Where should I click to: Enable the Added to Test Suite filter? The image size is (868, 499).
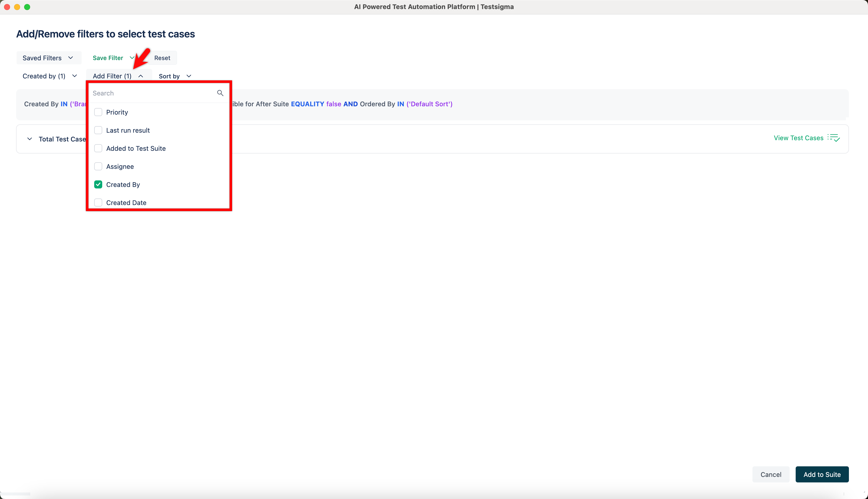(98, 148)
